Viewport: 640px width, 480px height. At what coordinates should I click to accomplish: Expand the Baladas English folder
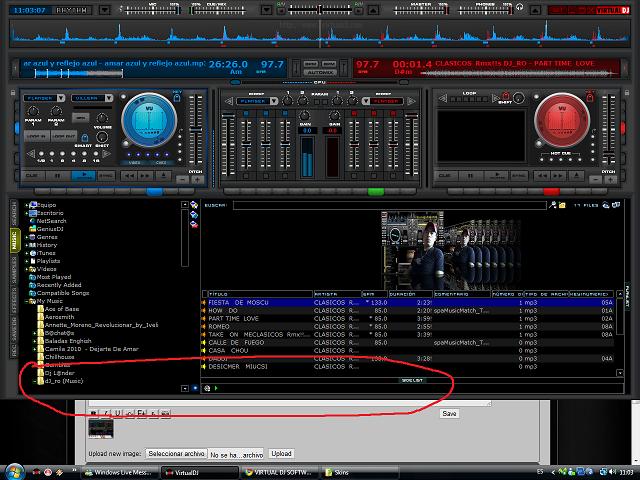point(35,341)
